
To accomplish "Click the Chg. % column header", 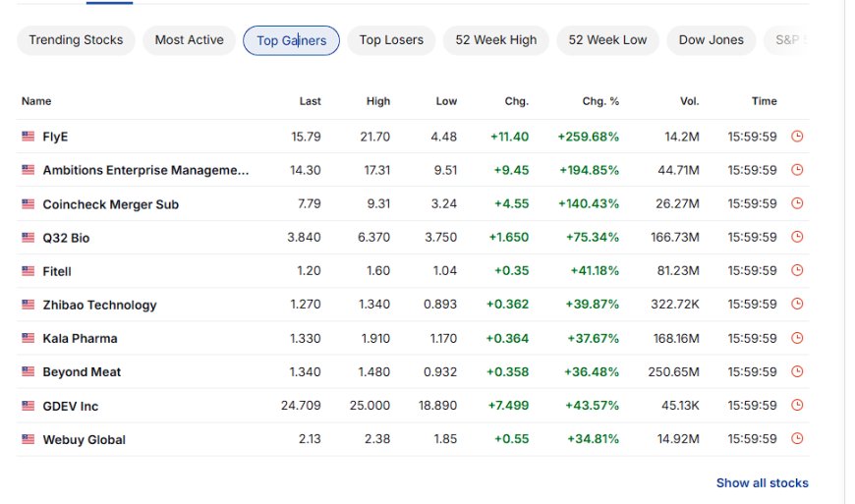I will coord(600,101).
